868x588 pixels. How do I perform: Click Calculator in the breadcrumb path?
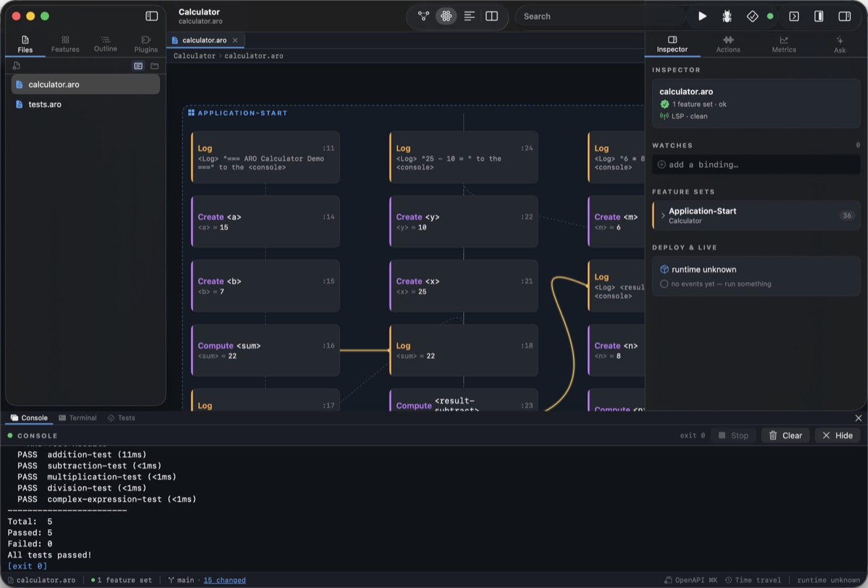pyautogui.click(x=194, y=56)
